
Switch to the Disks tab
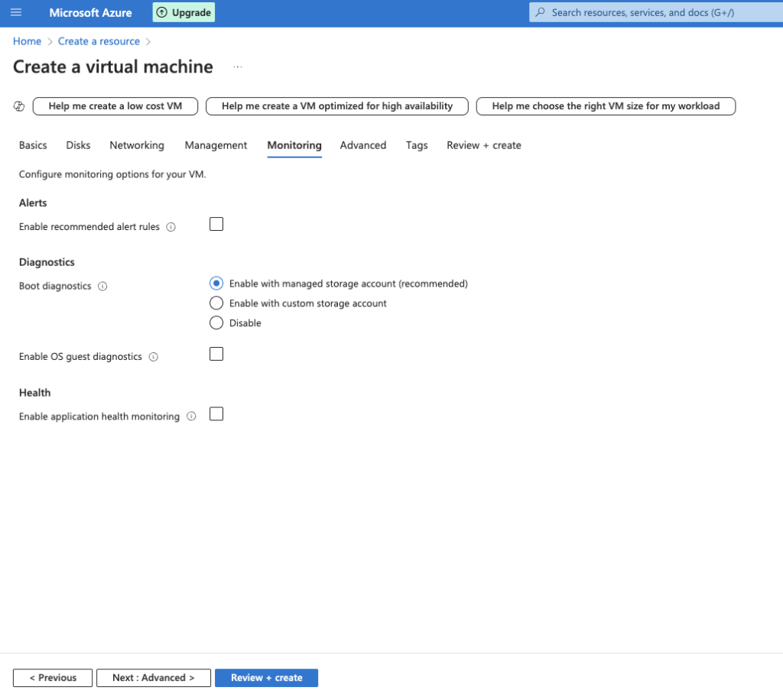79,145
